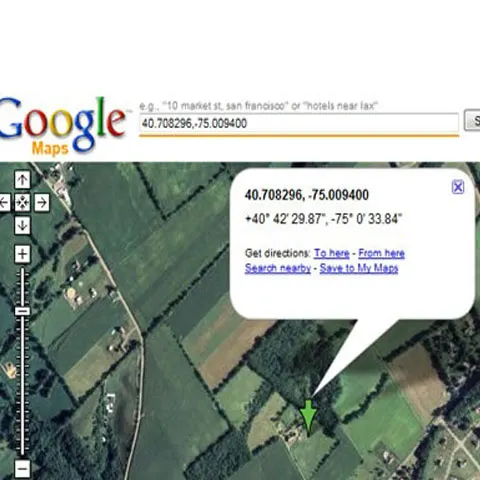Click the search button beside the field
The width and height of the screenshot is (480, 480).
473,121
